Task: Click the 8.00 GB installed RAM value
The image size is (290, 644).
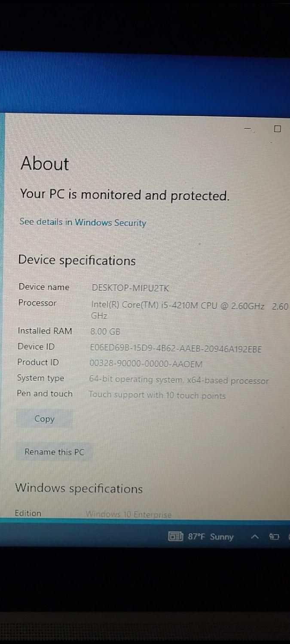Action: coord(105,331)
